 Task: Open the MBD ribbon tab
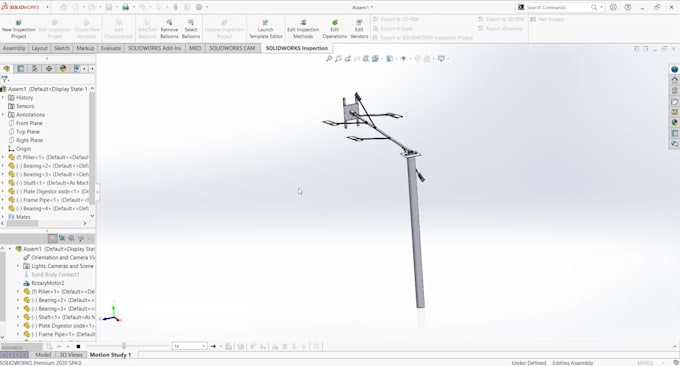[195, 48]
